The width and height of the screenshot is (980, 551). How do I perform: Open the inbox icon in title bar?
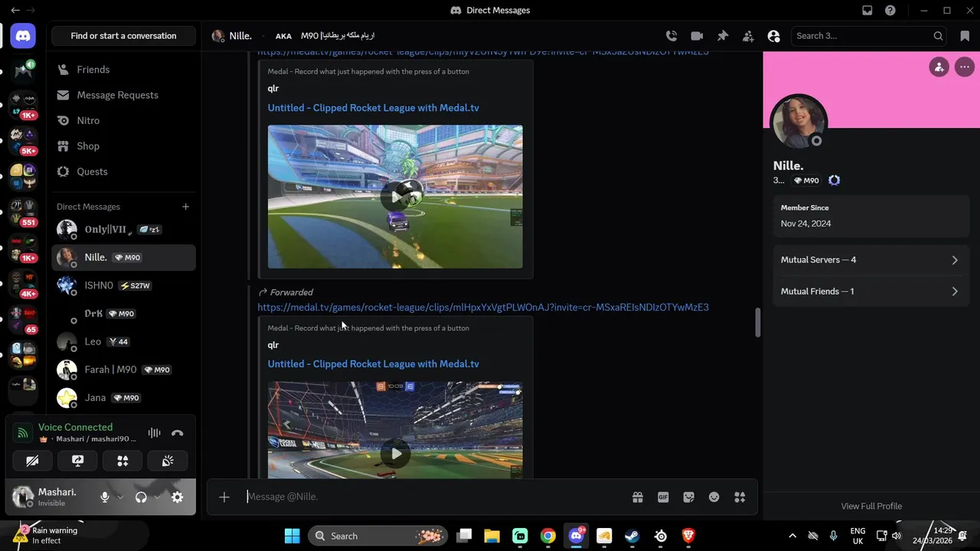coord(867,11)
